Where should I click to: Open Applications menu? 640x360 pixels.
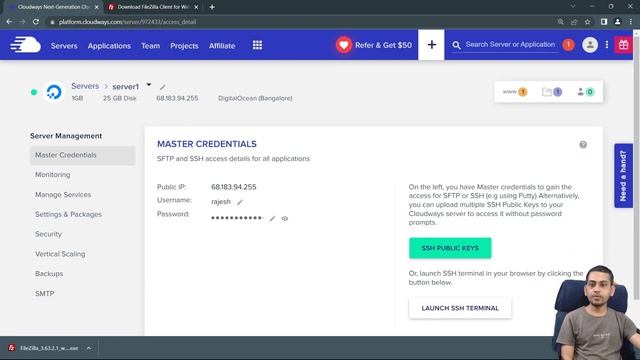coord(109,46)
